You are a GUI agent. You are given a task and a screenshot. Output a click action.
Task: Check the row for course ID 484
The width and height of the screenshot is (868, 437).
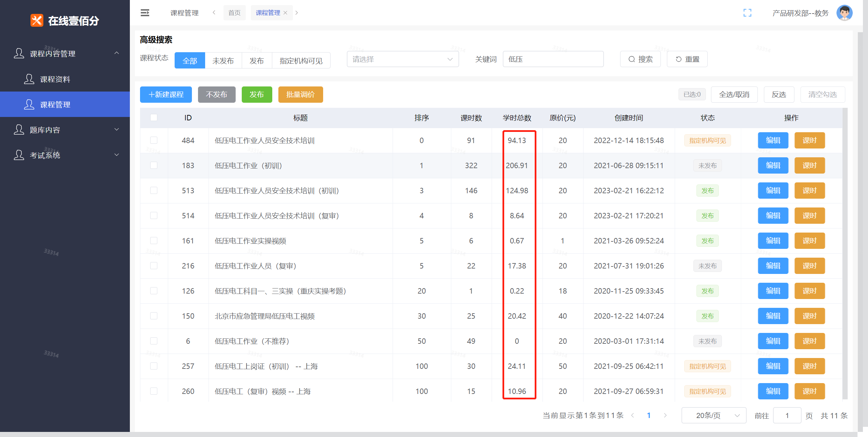154,140
